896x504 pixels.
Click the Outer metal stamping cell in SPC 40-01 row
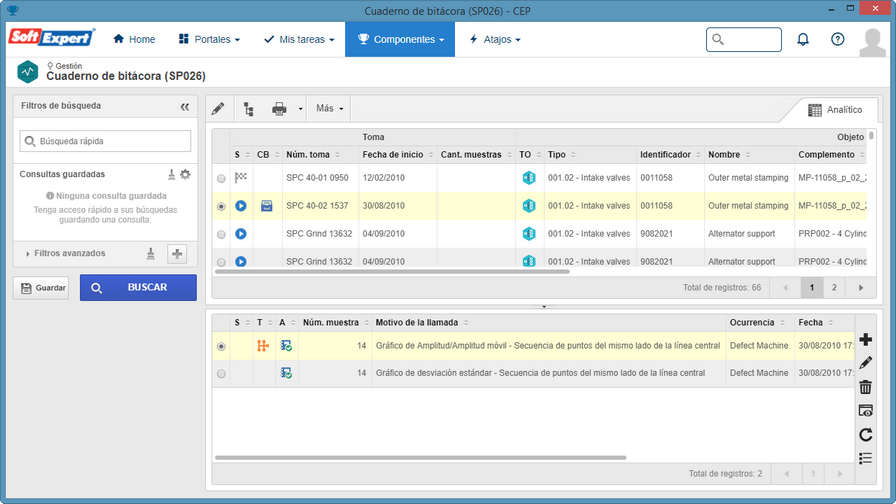click(x=748, y=178)
